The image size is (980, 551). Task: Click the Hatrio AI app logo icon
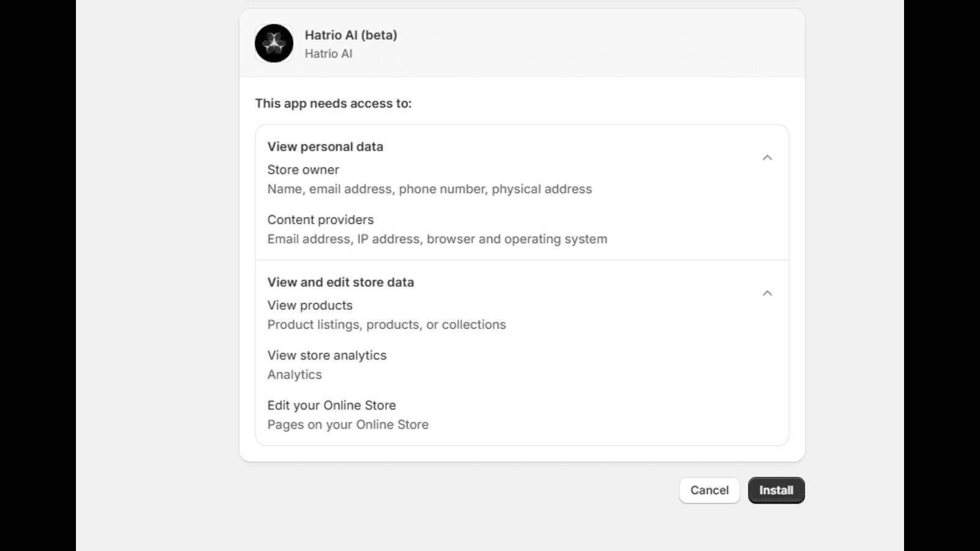(273, 43)
